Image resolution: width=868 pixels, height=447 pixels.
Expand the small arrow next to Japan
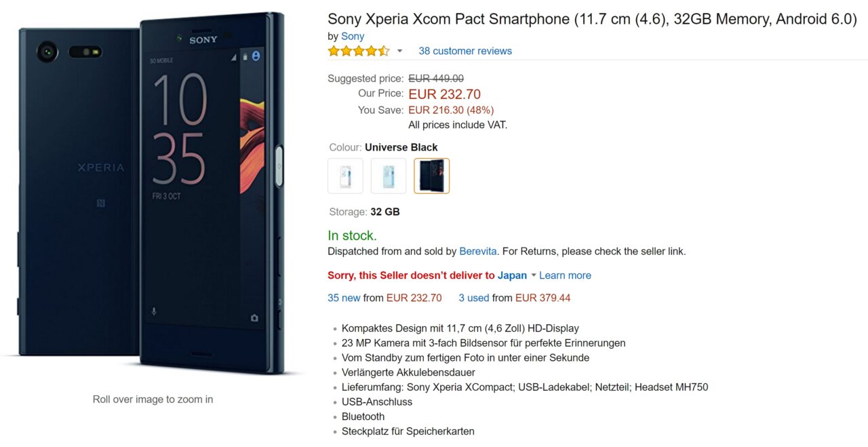pyautogui.click(x=534, y=275)
